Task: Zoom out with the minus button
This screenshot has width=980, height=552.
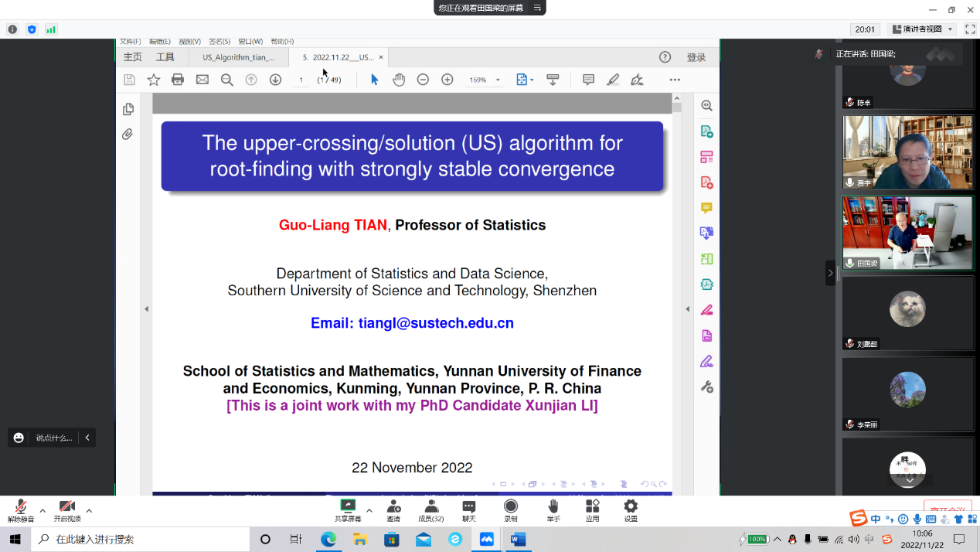Action: click(x=423, y=80)
